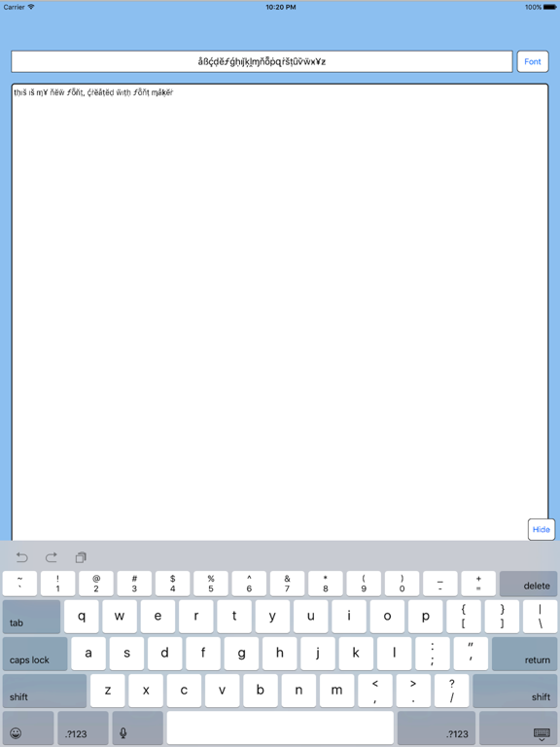Image resolution: width=560 pixels, height=747 pixels.
Task: Tap the paste clipboard icon
Action: [81, 557]
